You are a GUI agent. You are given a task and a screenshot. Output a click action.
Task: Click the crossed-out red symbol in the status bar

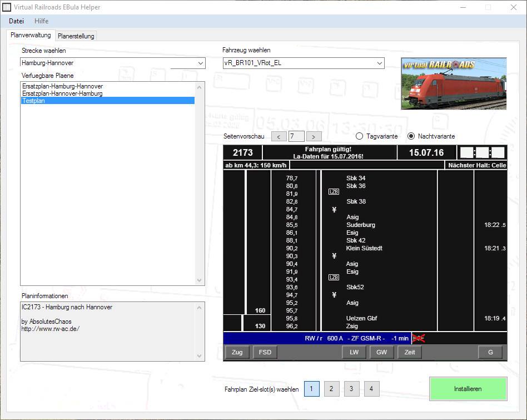[418, 338]
